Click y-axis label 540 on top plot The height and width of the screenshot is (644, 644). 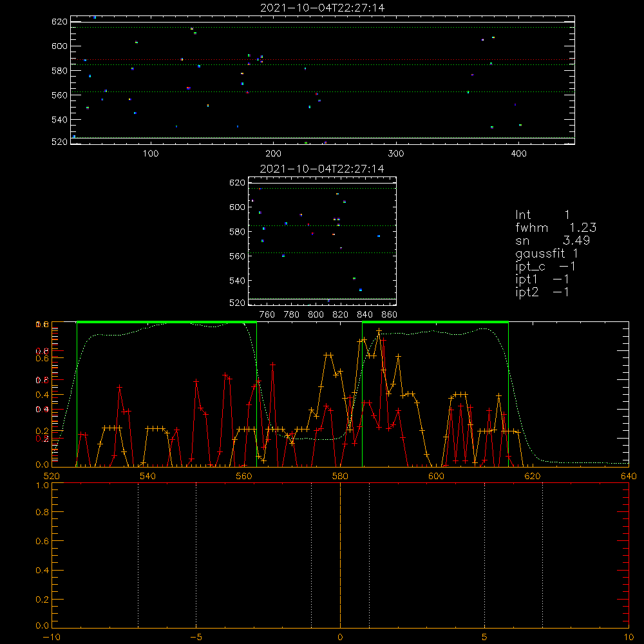[x=59, y=120]
